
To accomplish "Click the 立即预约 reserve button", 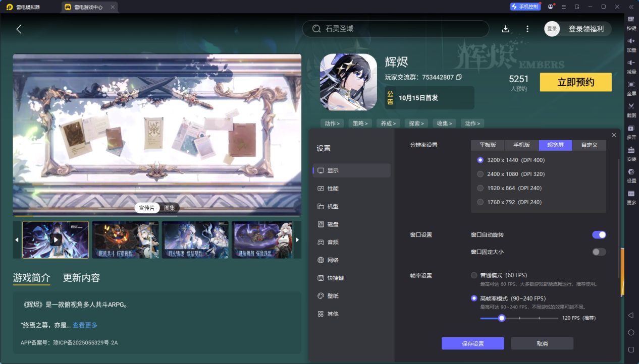I will point(576,82).
